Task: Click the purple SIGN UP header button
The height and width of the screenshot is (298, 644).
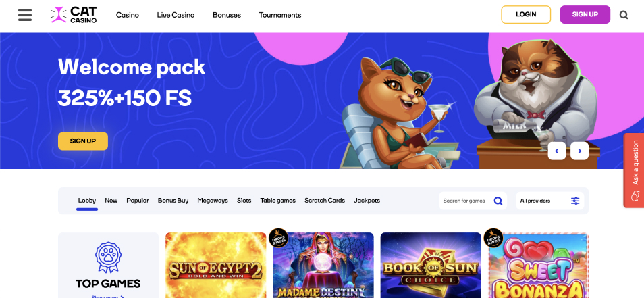Action: 585,14
